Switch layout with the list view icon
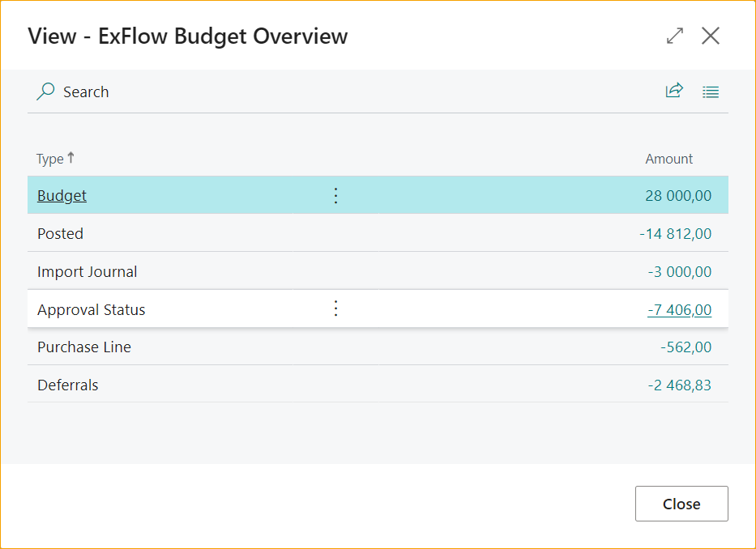The width and height of the screenshot is (756, 549). pyautogui.click(x=710, y=91)
